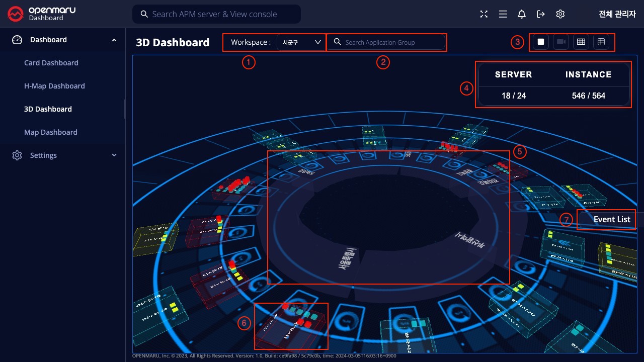Click the fullscreen expand icon in header
644x362 pixels.
pyautogui.click(x=484, y=14)
